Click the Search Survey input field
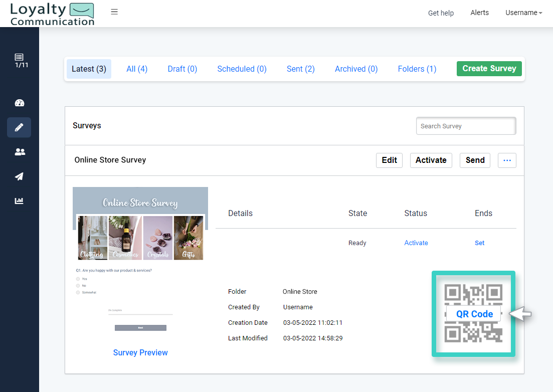The image size is (553, 392). 465,126
